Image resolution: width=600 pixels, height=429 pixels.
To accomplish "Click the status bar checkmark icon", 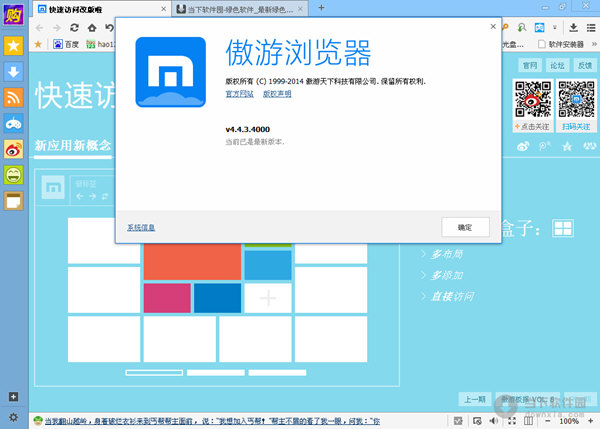I will pos(458,421).
